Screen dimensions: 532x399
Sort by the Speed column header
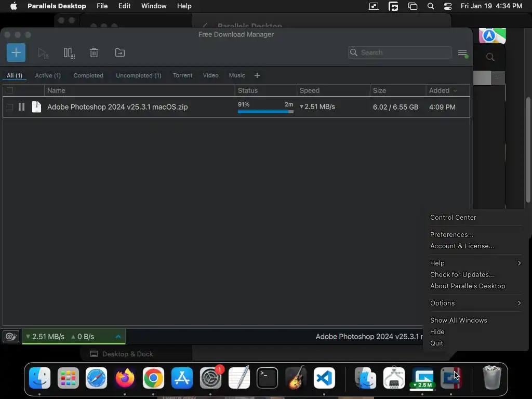point(333,90)
